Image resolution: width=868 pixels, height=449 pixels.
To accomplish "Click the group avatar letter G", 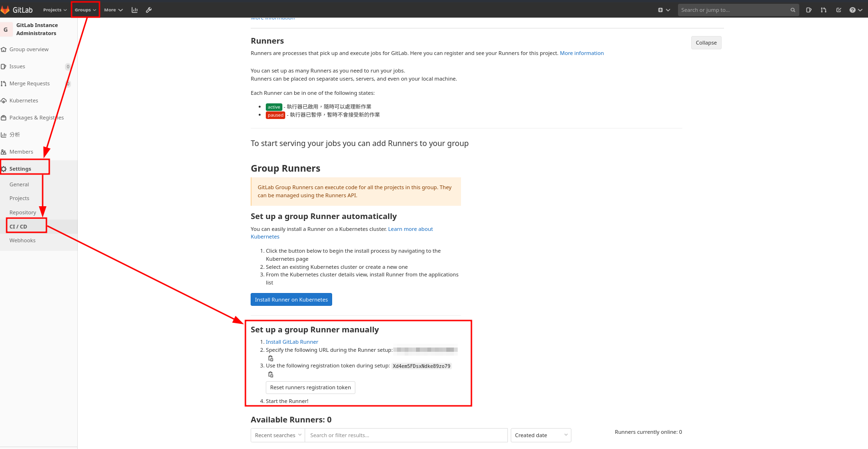I will click(x=6, y=29).
